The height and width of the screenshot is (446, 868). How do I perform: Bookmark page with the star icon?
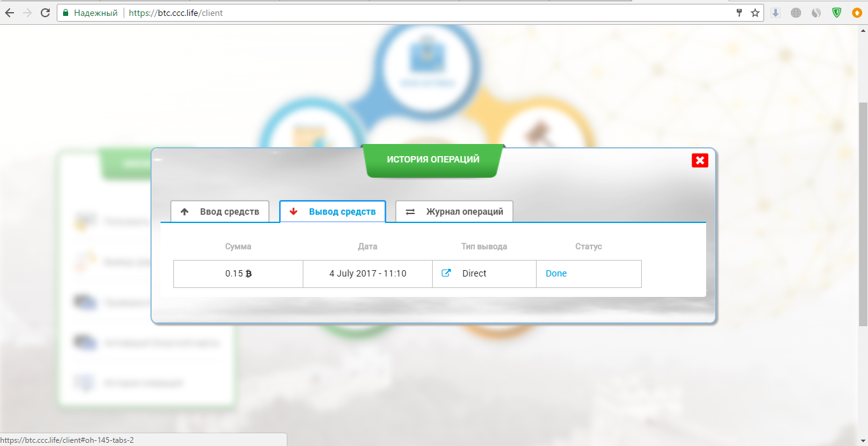755,13
